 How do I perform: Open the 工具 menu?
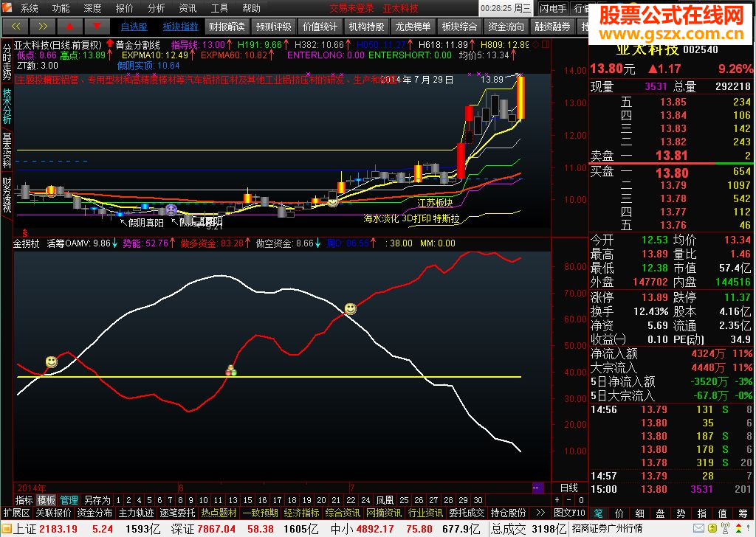pos(219,8)
